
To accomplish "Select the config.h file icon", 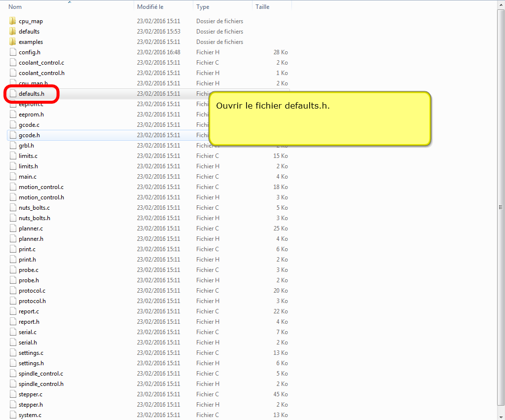I will (x=13, y=52).
